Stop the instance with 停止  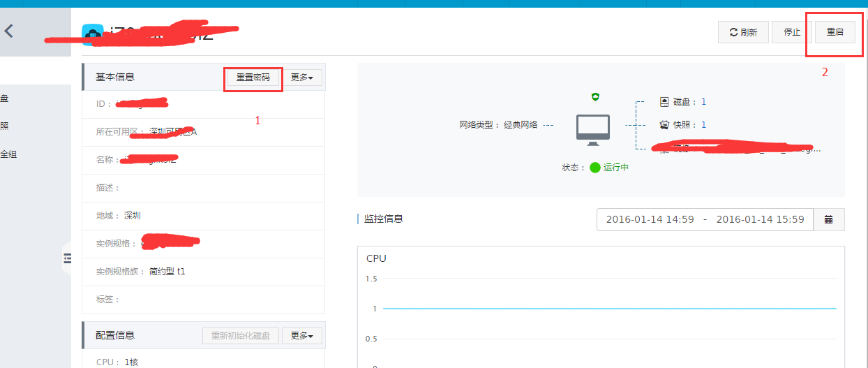[792, 32]
